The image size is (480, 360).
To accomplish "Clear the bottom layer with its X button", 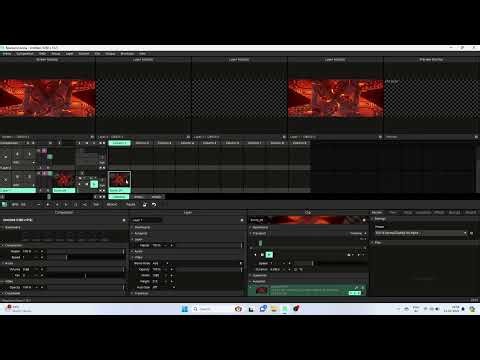I will [x=5, y=180].
